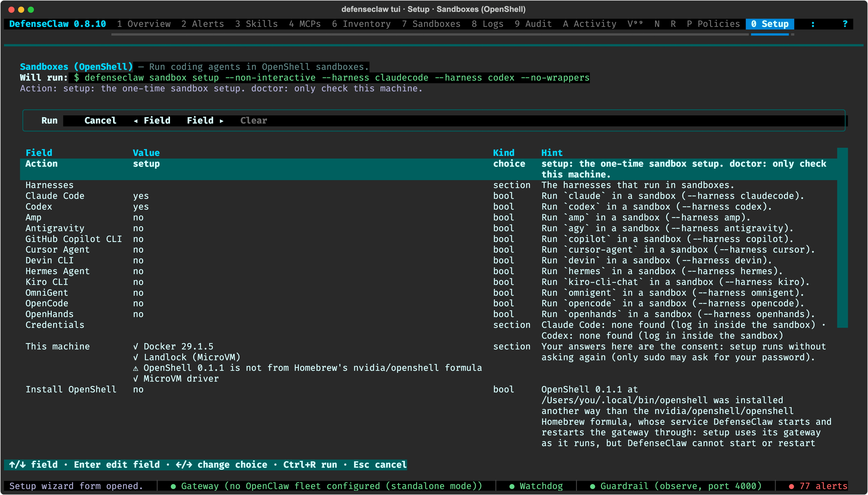
Task: Click the form's vertical scrollbar thumb
Action: pos(842,238)
